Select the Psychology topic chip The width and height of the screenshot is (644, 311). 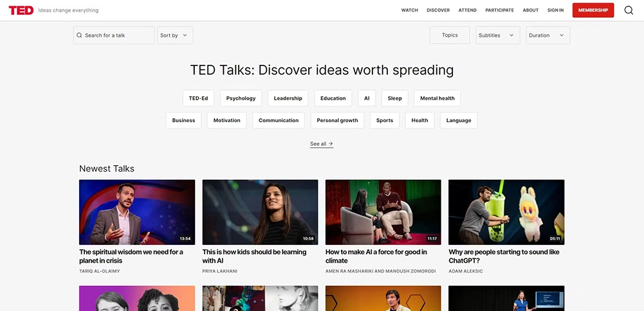click(241, 98)
